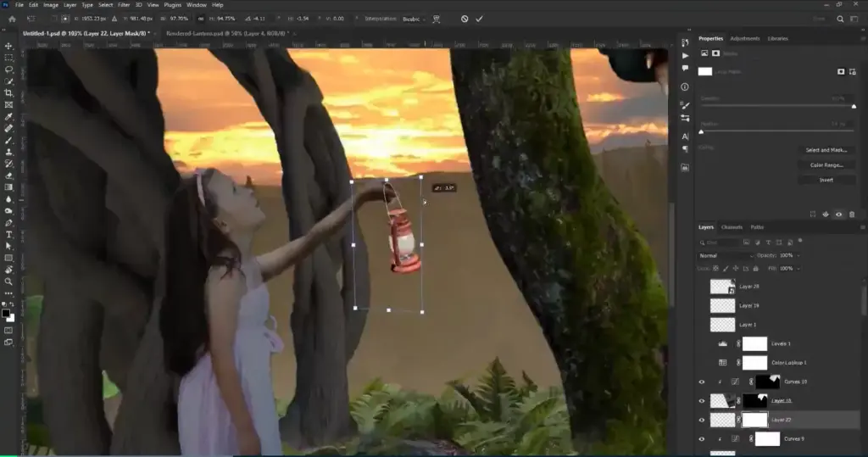
Task: Click the Select and Mask button
Action: tap(826, 150)
